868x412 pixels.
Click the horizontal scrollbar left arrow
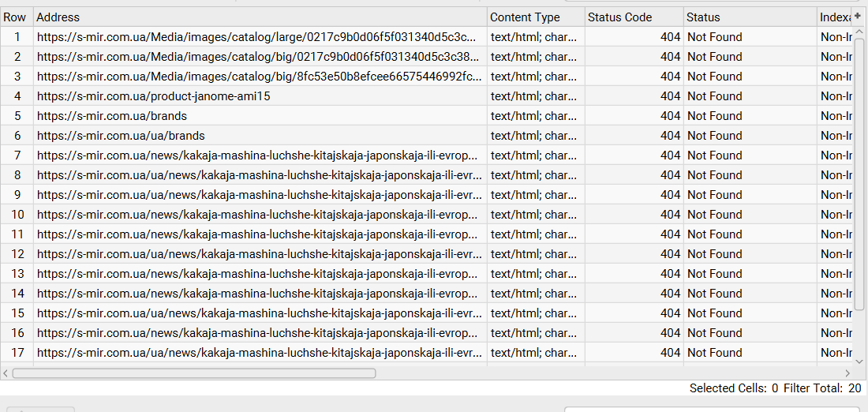coord(6,373)
